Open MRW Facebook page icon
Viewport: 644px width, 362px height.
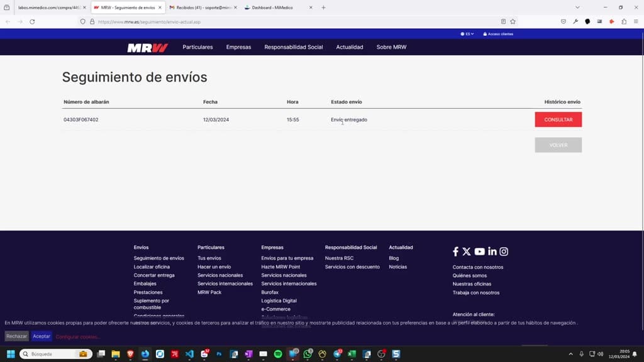[455, 251]
